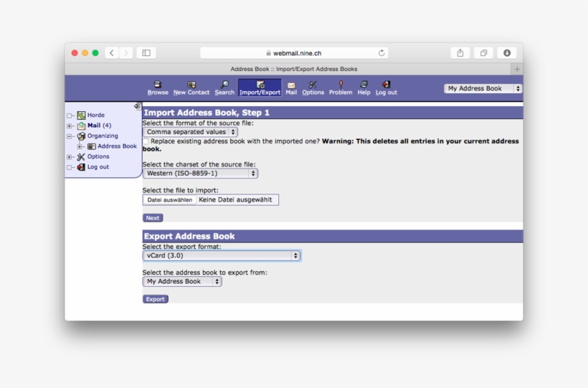Go back with Safari's back arrow
The width and height of the screenshot is (588, 388).
(x=112, y=53)
